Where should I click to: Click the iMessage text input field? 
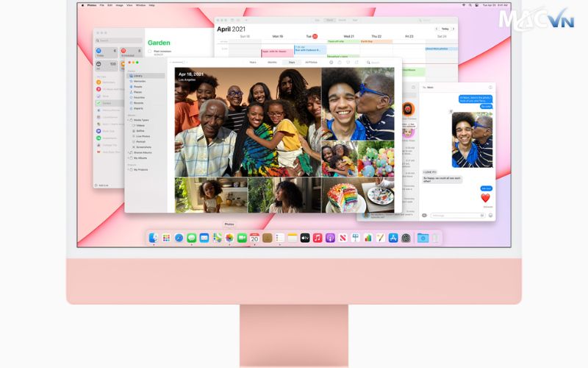coord(457,216)
